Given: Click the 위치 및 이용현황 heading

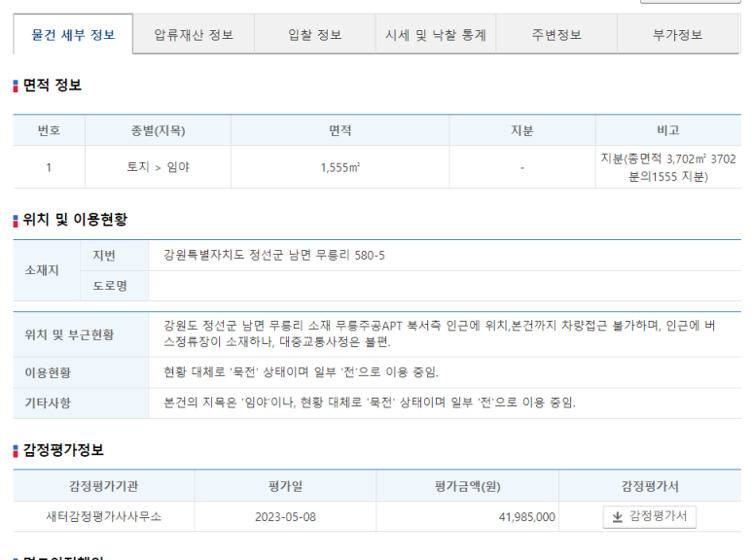Looking at the screenshot, I should tap(75, 219).
